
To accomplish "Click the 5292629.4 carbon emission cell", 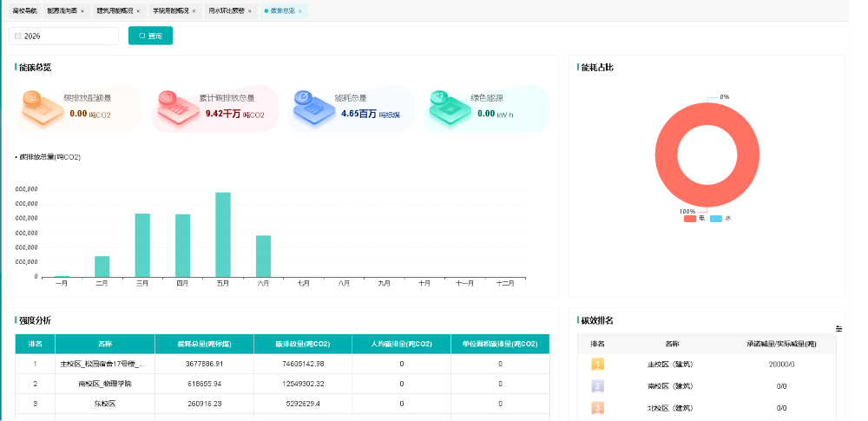I will pos(303,405).
